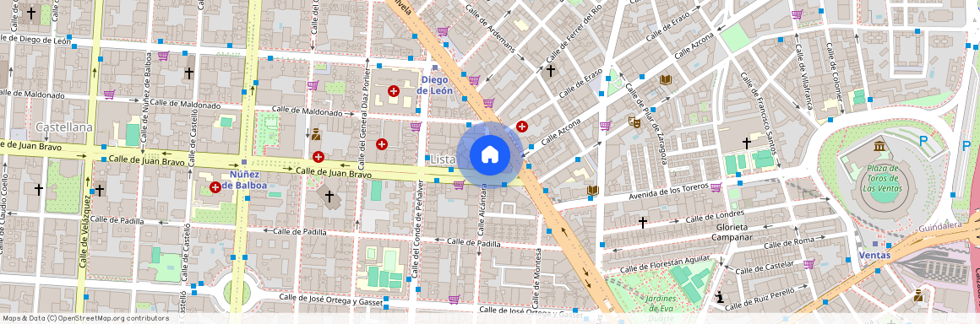The width and height of the screenshot is (980, 324).
Task: Click the Castellana neighbourhood label
Action: click(x=63, y=127)
